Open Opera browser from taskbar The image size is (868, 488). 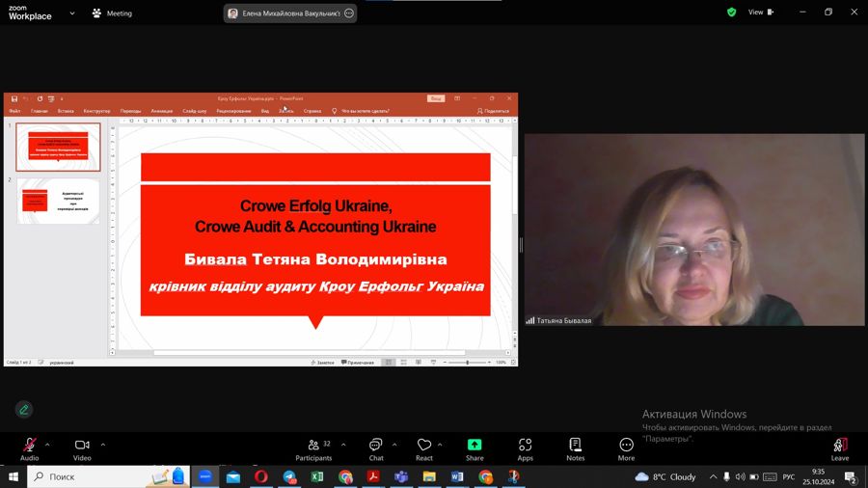[261, 476]
